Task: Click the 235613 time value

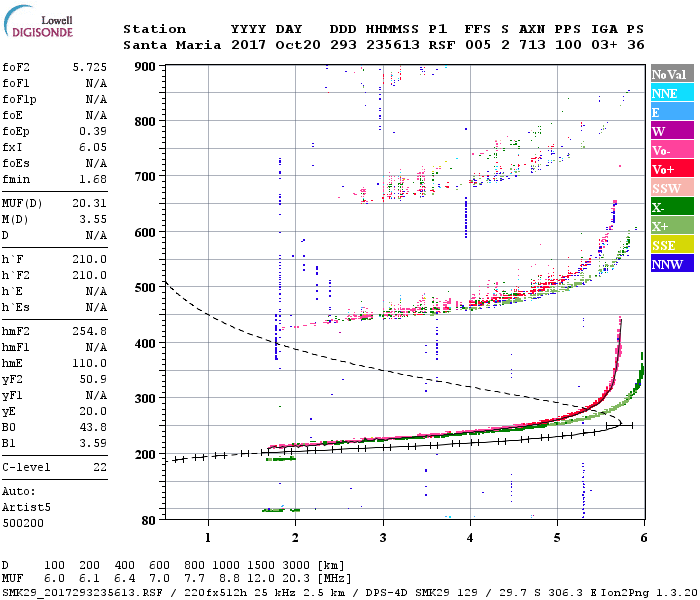Action: (392, 45)
